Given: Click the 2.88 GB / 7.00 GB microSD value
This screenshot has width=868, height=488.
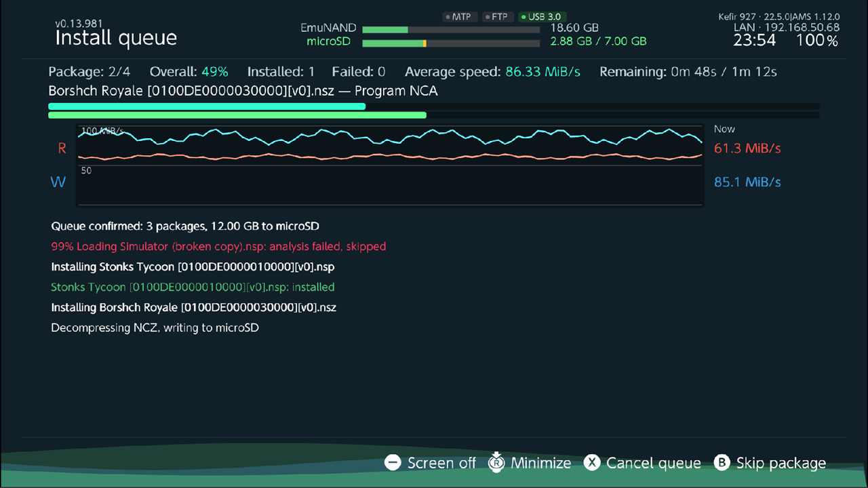Looking at the screenshot, I should (598, 41).
